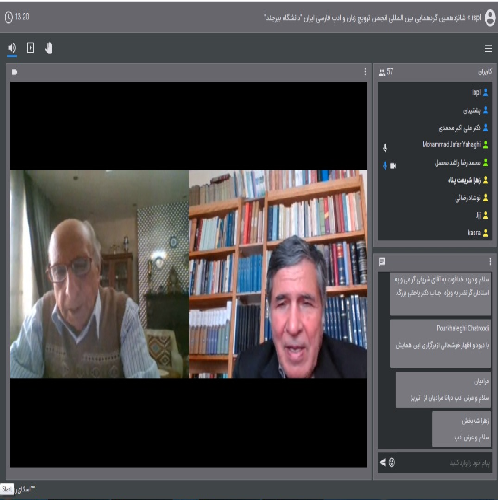The width and height of the screenshot is (499, 501).
Task: Click the screen share play icon
Action: 30,48
